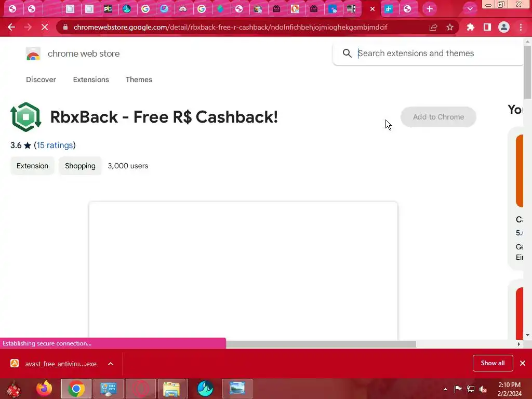Show hidden system tray icons
Image resolution: width=532 pixels, height=399 pixels.
445,389
